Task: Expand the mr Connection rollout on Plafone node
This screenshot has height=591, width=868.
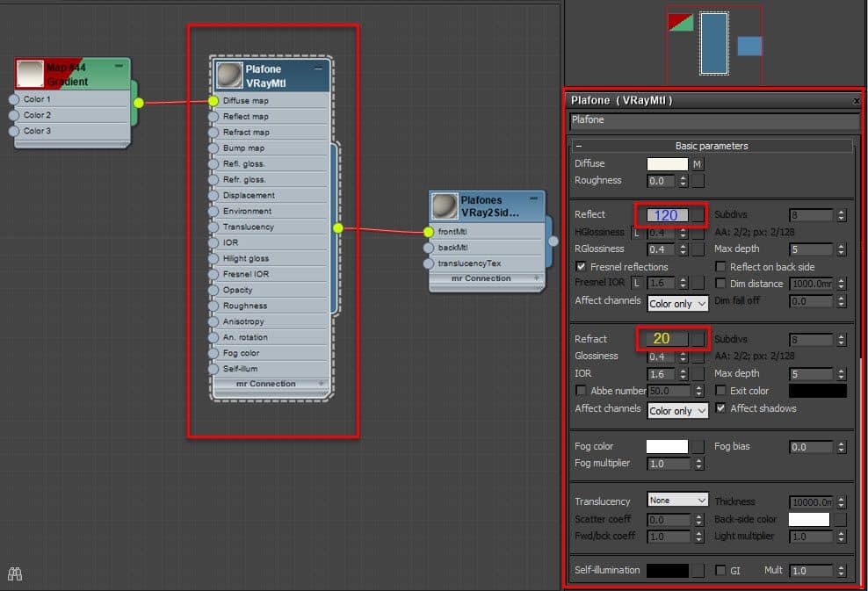Action: (x=271, y=384)
